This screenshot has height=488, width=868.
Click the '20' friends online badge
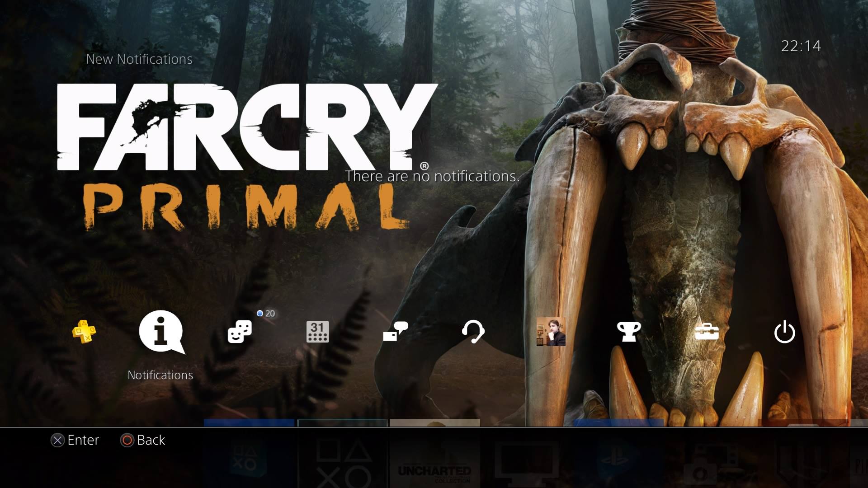[x=266, y=314]
